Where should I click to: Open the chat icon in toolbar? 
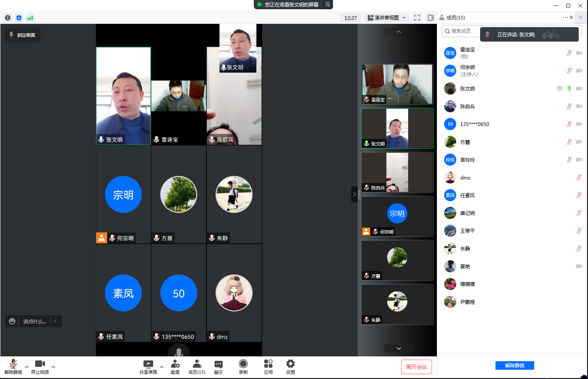tap(218, 364)
